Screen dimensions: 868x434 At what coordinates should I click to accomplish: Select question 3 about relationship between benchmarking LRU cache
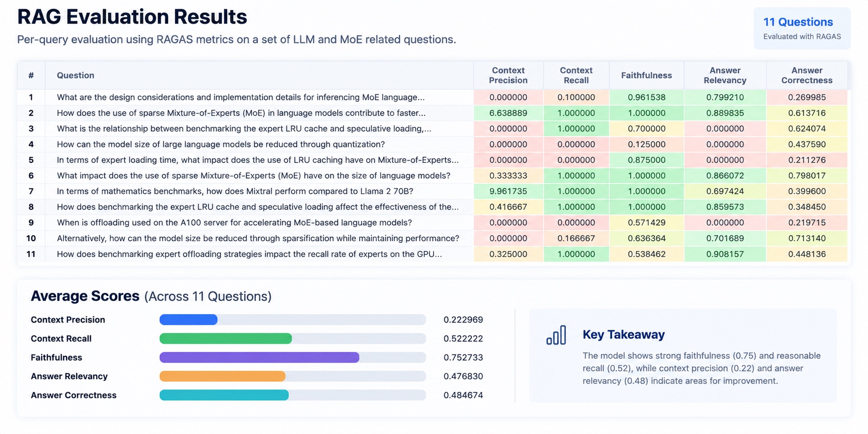(244, 129)
